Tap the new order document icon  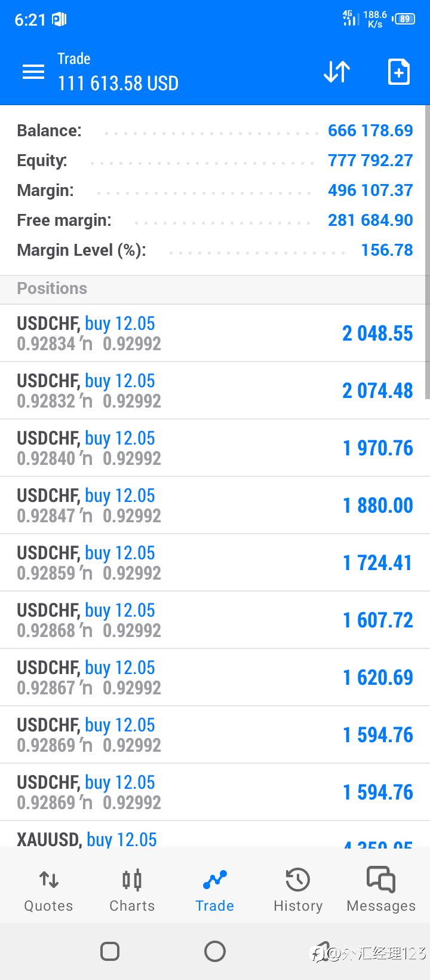coord(398,72)
